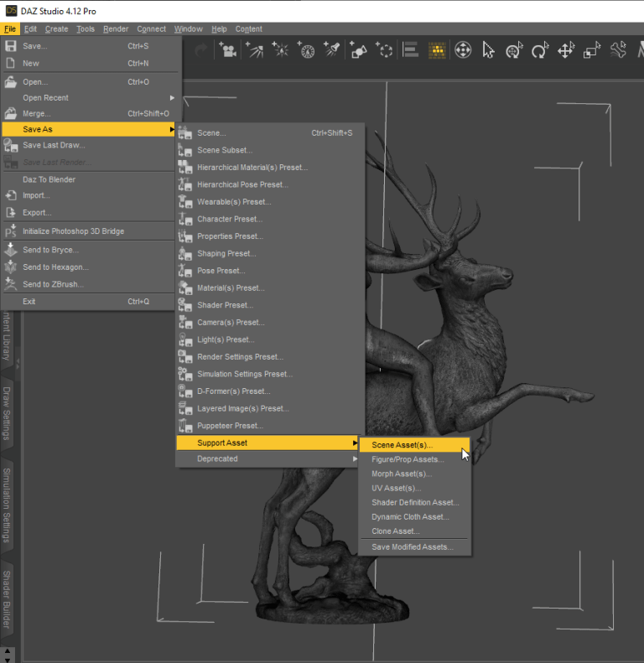Select Scene Subset... option

pos(270,150)
